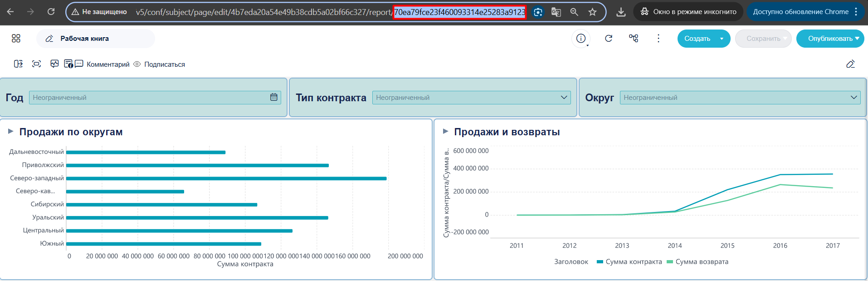
Task: Open the four-squares app menu icon
Action: coord(16,39)
